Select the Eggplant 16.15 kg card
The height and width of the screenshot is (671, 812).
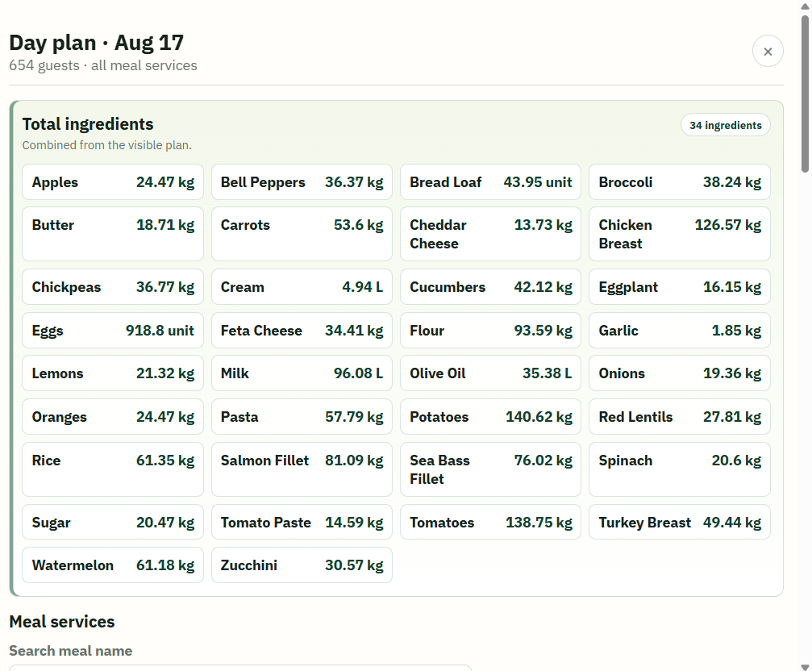[x=680, y=287]
